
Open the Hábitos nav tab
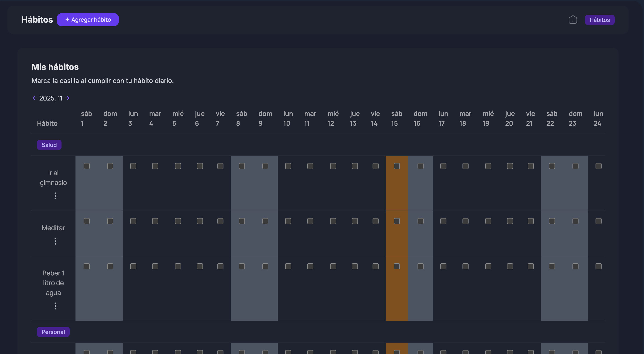click(x=599, y=20)
